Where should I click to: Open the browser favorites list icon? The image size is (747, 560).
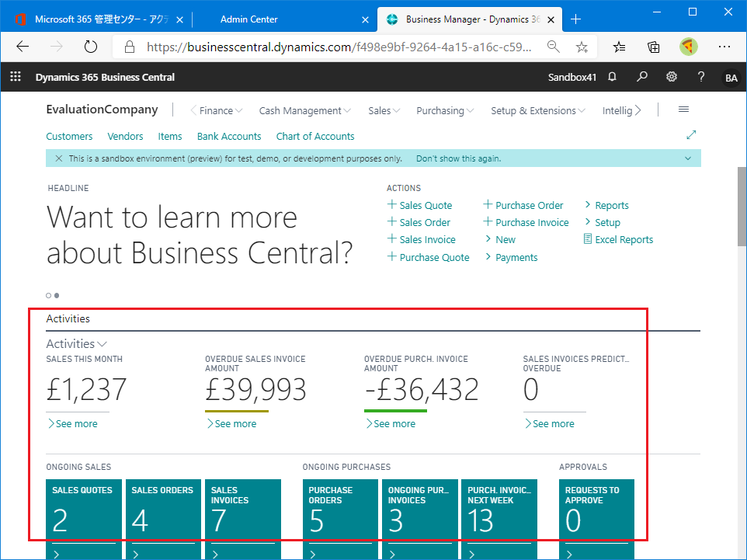point(619,47)
